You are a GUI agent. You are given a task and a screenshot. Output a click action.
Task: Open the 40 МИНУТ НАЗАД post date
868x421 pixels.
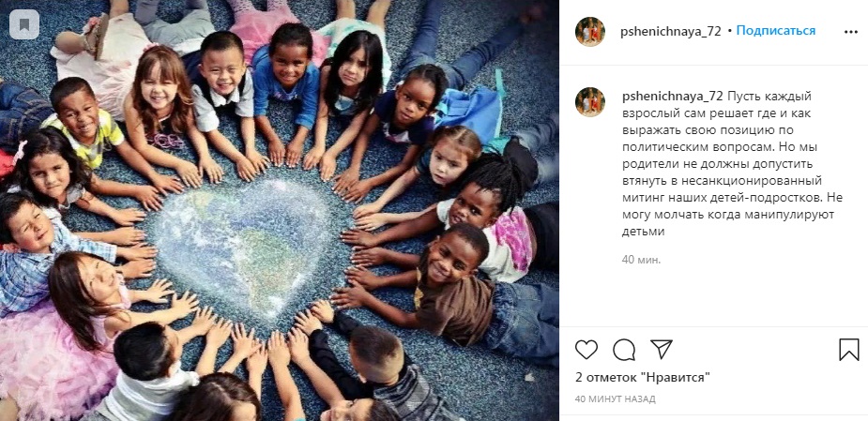point(615,398)
